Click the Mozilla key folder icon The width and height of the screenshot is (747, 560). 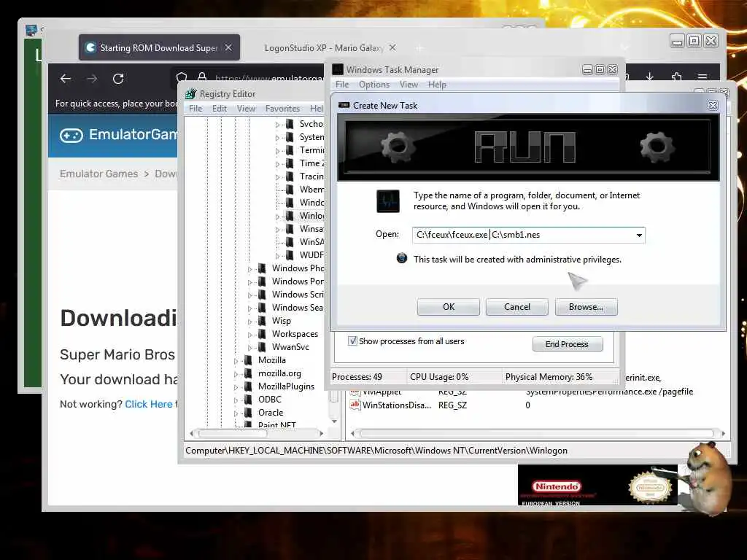[248, 360]
